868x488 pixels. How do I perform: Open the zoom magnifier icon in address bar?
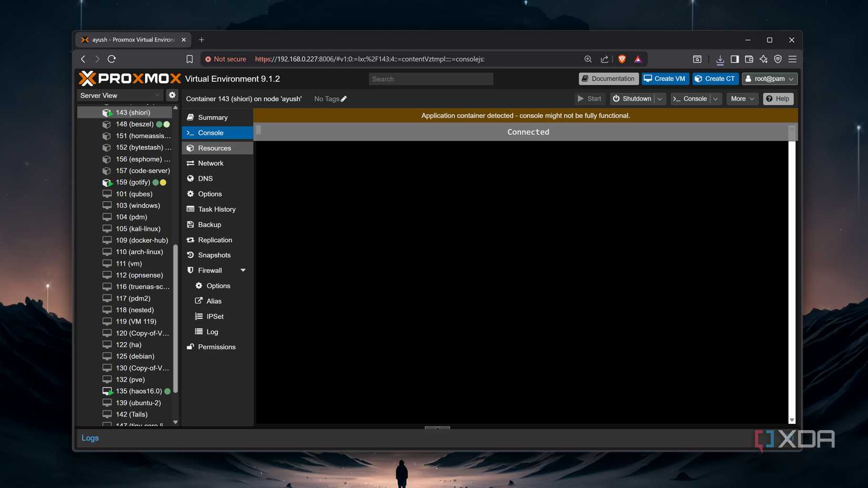(588, 59)
